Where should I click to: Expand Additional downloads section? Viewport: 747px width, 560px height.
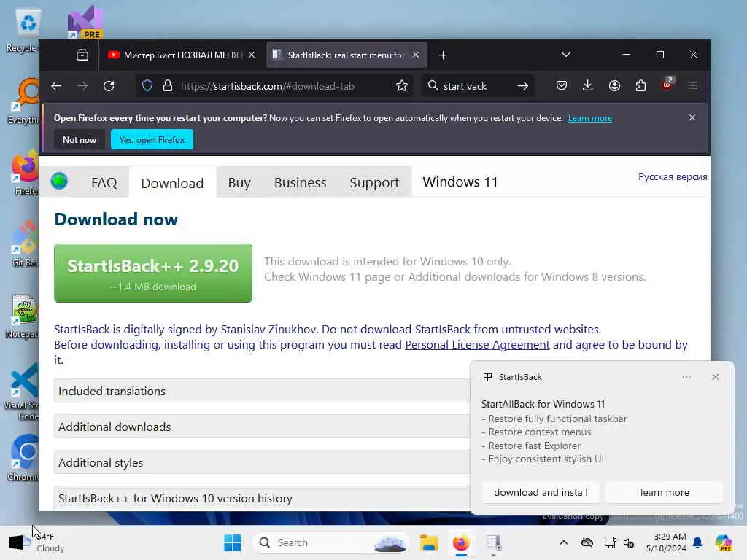262,427
